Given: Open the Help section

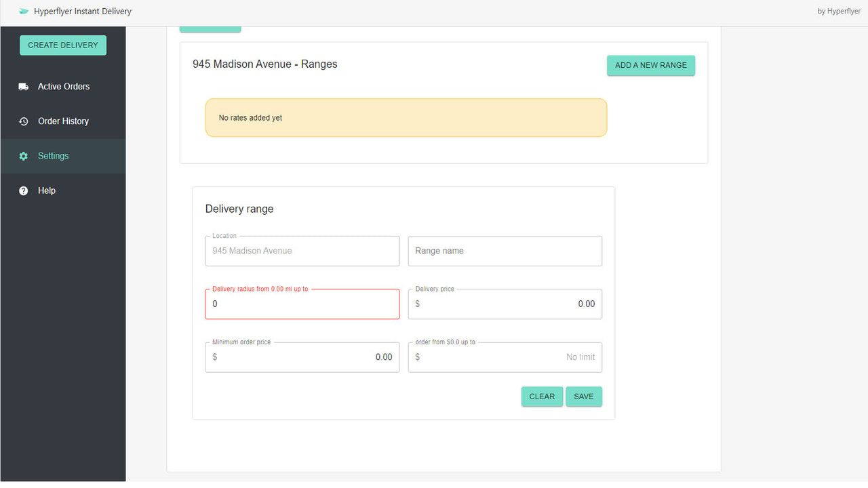Looking at the screenshot, I should pos(45,190).
